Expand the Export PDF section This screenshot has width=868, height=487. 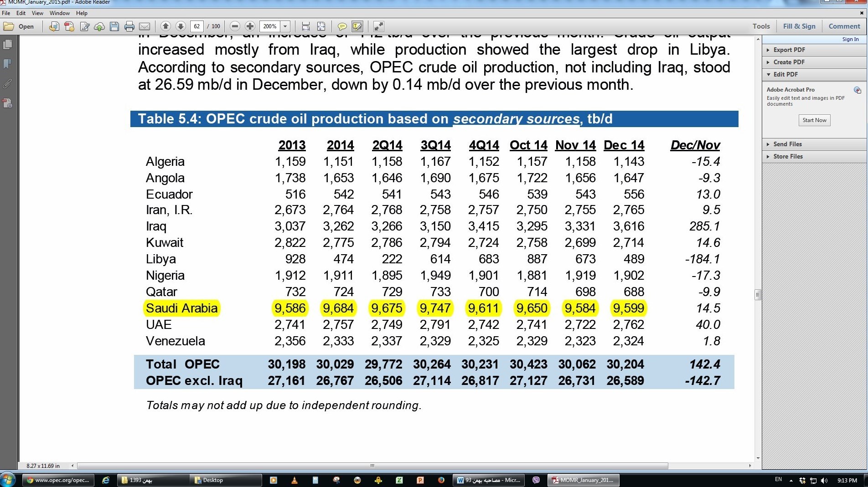(789, 50)
